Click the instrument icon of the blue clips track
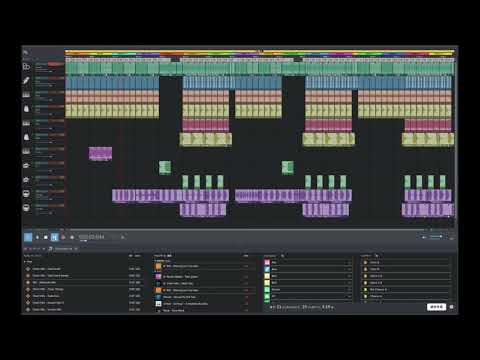480x360 pixels. click(x=26, y=80)
